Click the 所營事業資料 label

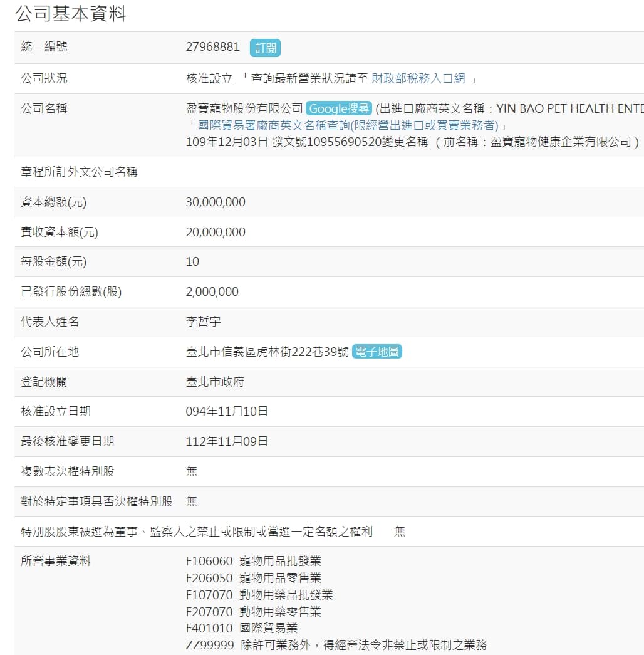(56, 561)
